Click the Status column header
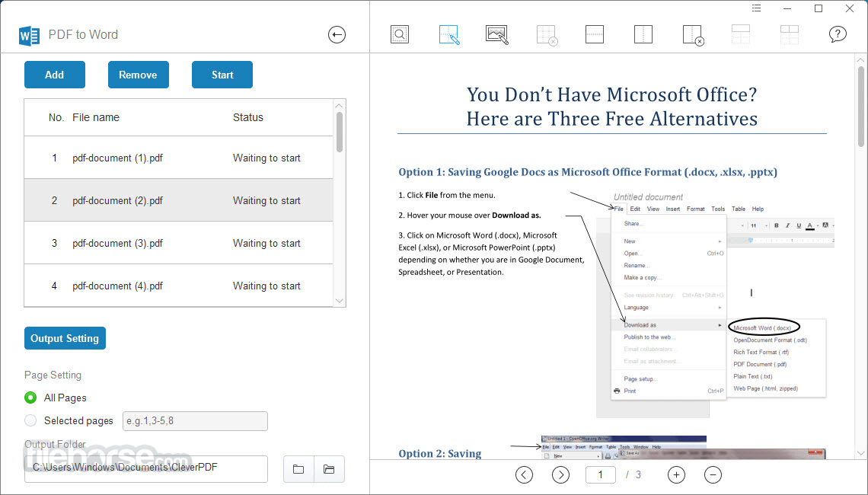 coord(248,117)
